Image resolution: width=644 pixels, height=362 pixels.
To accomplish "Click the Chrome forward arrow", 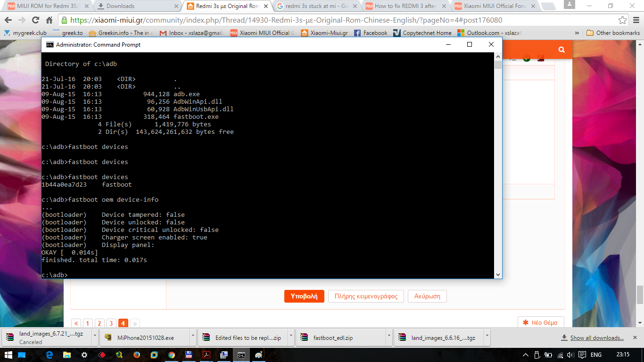I will [22, 20].
